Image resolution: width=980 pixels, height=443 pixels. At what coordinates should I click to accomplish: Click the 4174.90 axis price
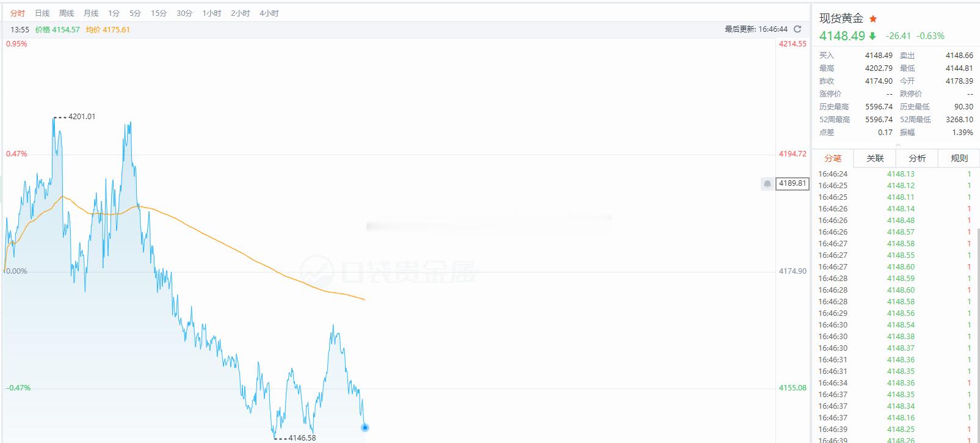click(x=793, y=271)
